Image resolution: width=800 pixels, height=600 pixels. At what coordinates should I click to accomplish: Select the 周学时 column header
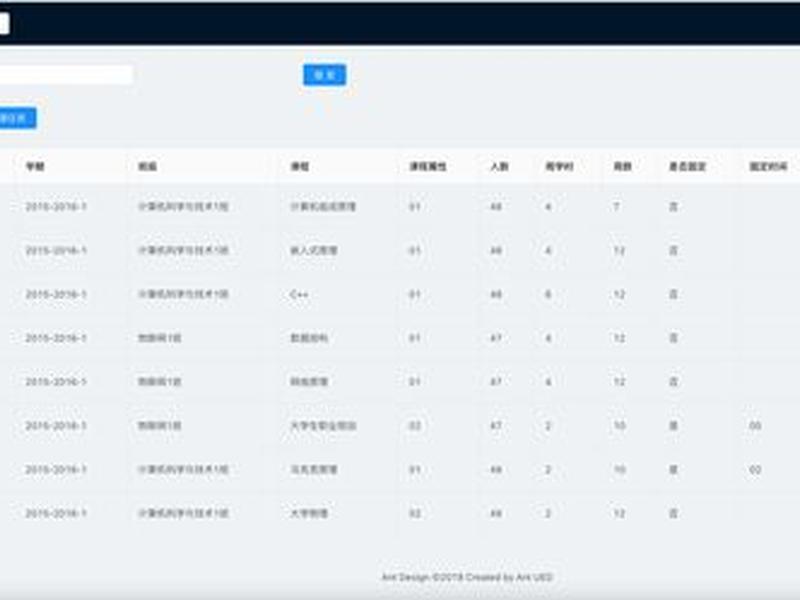[560, 166]
